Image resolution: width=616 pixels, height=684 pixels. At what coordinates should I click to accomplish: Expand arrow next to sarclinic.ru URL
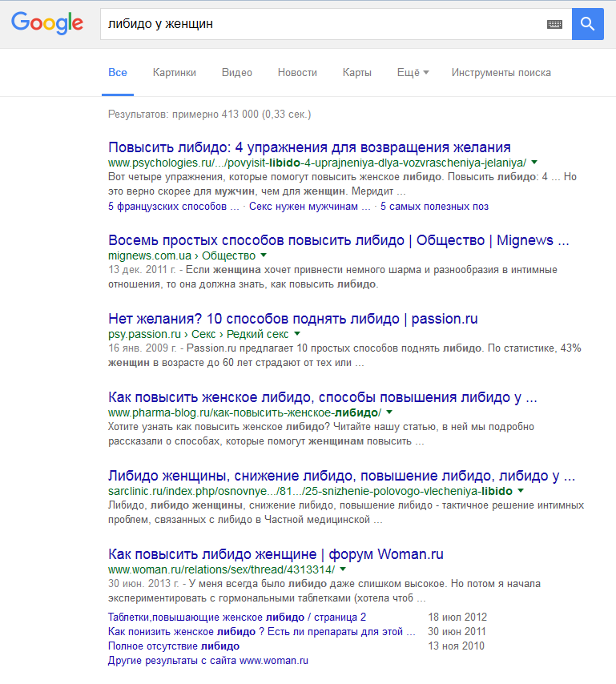(x=521, y=491)
